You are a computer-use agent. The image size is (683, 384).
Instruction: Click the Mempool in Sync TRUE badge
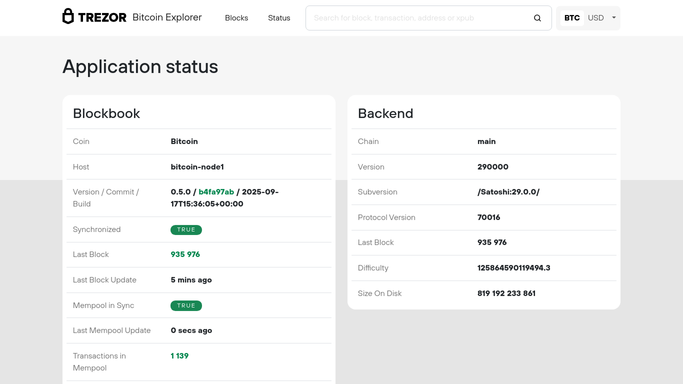pyautogui.click(x=186, y=306)
